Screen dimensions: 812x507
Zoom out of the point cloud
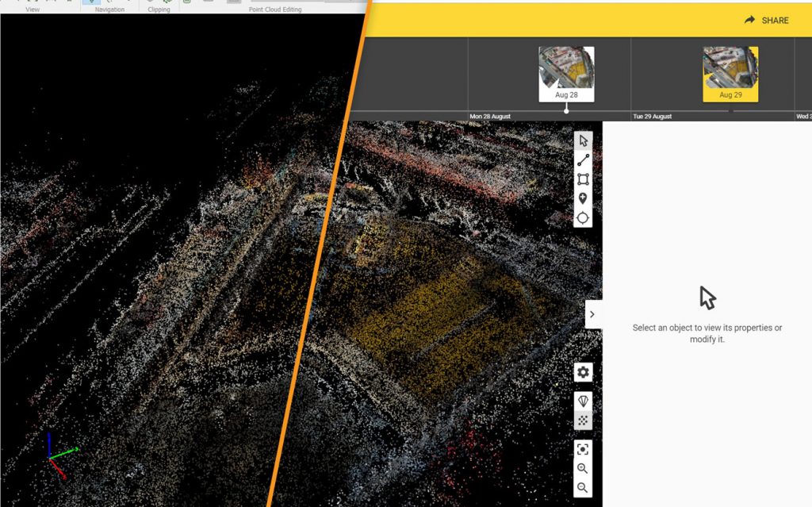pyautogui.click(x=583, y=488)
